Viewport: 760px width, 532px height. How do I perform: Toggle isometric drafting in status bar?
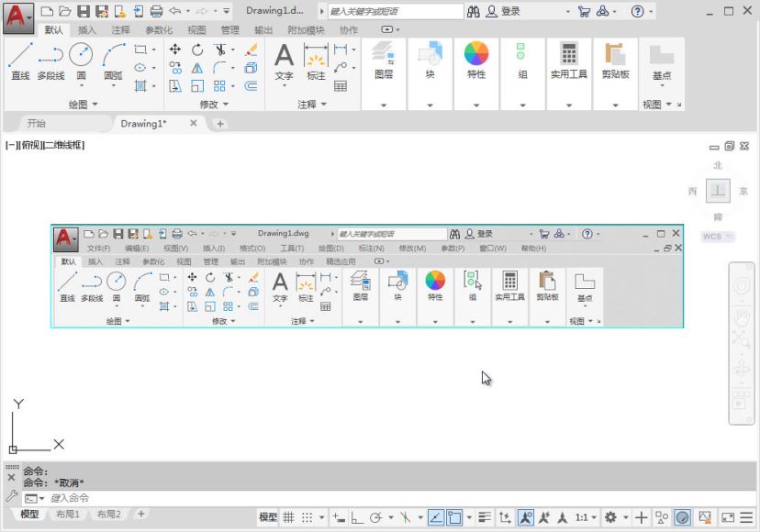pos(406,517)
